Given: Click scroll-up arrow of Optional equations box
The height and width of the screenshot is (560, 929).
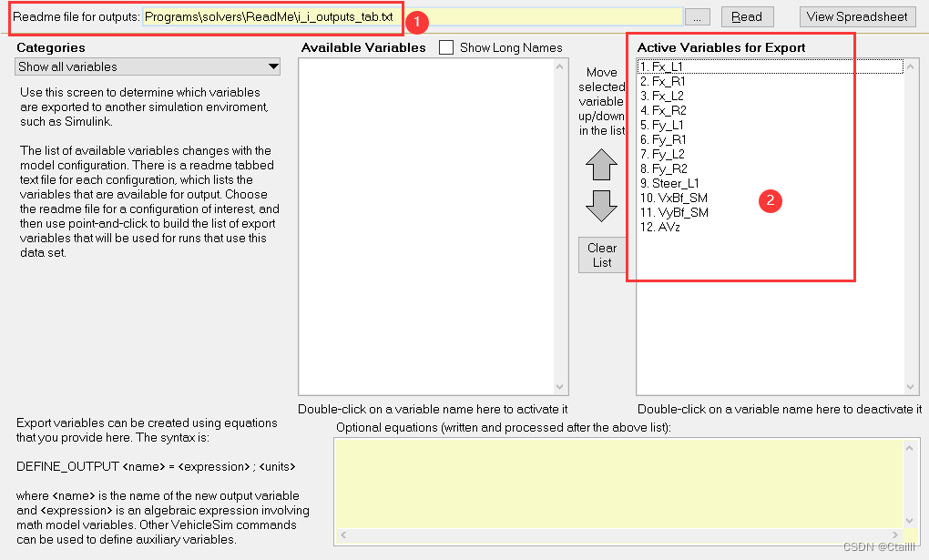Looking at the screenshot, I should coord(910,448).
